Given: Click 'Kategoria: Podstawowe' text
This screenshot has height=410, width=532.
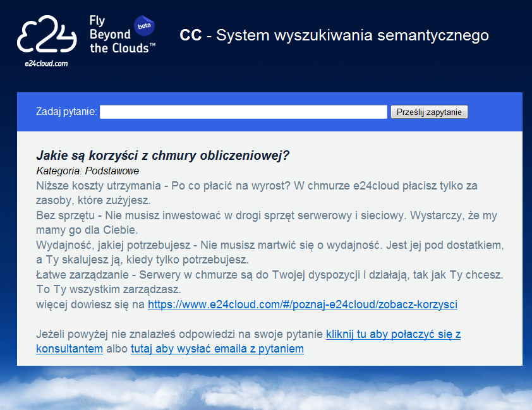Looking at the screenshot, I should pos(88,171).
